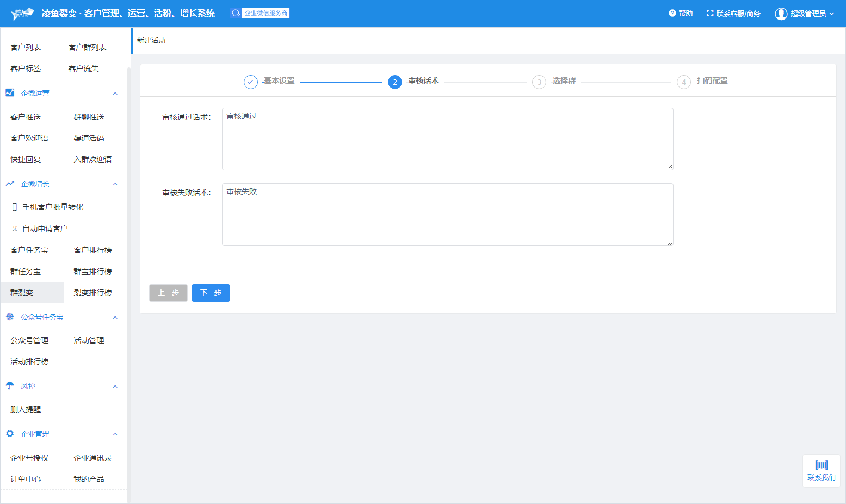Click the 超级管理员 user avatar icon
This screenshot has height=504, width=846.
(781, 14)
